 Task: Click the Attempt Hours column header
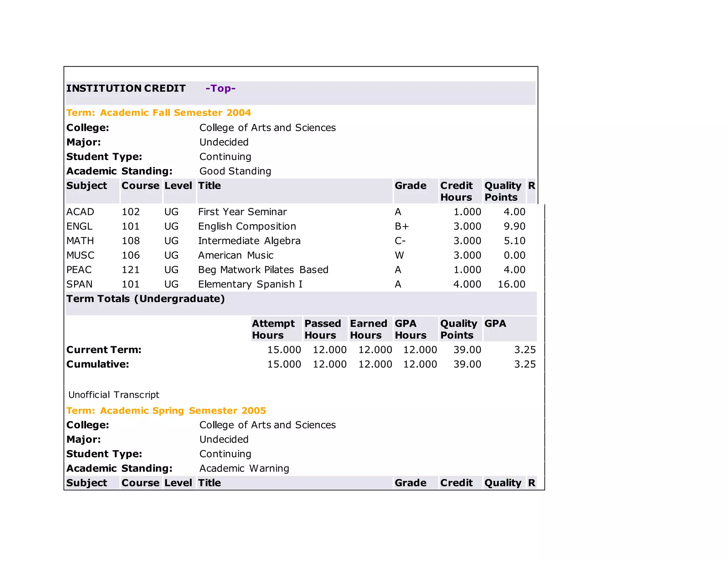click(273, 329)
